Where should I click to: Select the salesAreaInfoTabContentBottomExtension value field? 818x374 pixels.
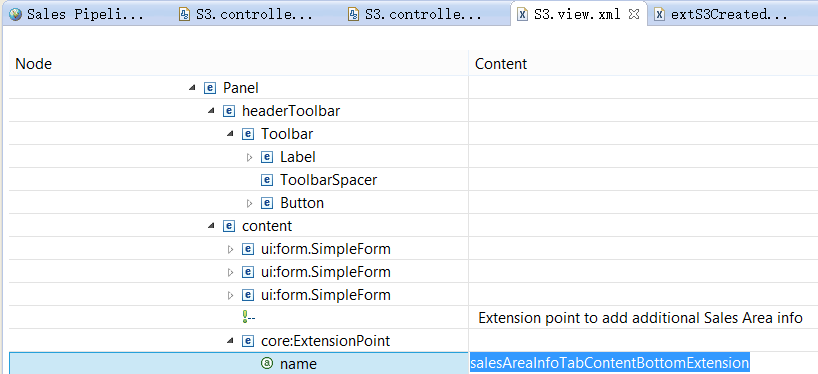(x=609, y=363)
